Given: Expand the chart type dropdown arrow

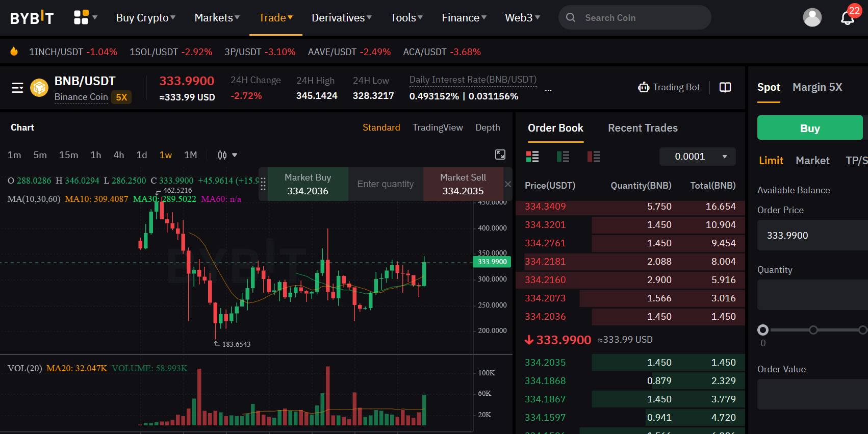Looking at the screenshot, I should pyautogui.click(x=235, y=155).
